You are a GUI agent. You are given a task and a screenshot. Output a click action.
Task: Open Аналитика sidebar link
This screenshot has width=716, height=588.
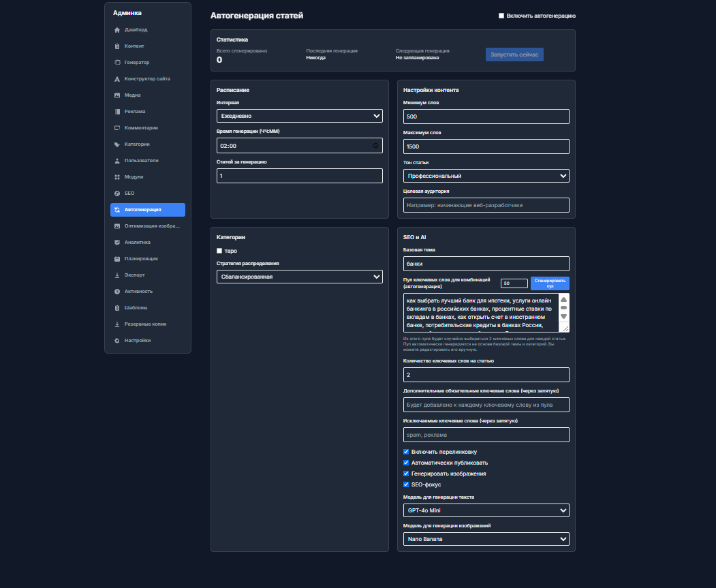[x=148, y=243]
